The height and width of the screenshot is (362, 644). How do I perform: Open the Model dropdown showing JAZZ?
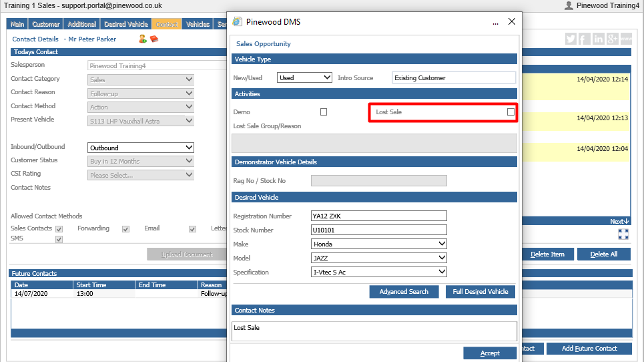click(x=378, y=258)
